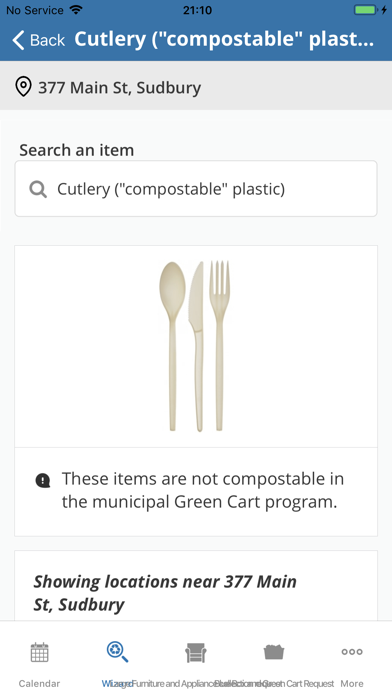
Task: Click the magnifier icon in search box
Action: click(x=38, y=190)
